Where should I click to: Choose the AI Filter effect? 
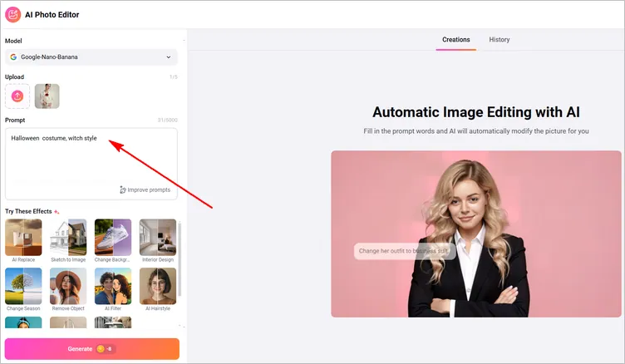pos(113,286)
